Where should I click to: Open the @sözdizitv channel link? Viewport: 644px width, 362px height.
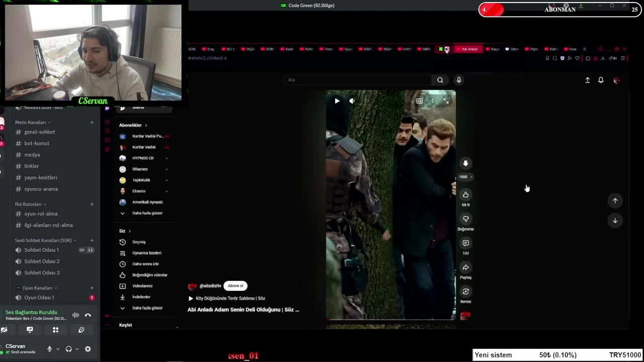[x=210, y=286]
